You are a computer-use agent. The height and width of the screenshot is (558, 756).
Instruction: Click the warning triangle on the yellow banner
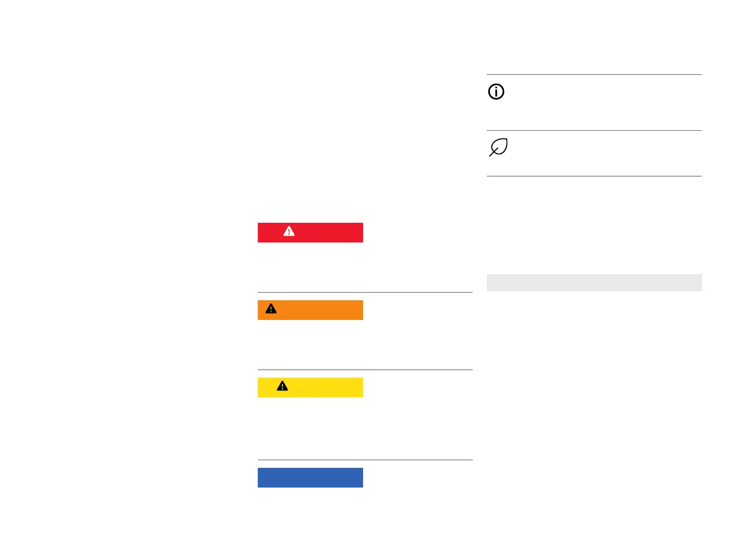click(x=282, y=387)
